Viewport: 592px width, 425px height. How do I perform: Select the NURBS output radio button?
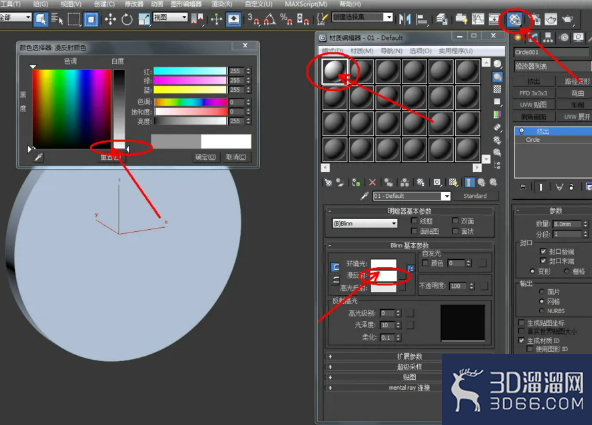tap(542, 311)
